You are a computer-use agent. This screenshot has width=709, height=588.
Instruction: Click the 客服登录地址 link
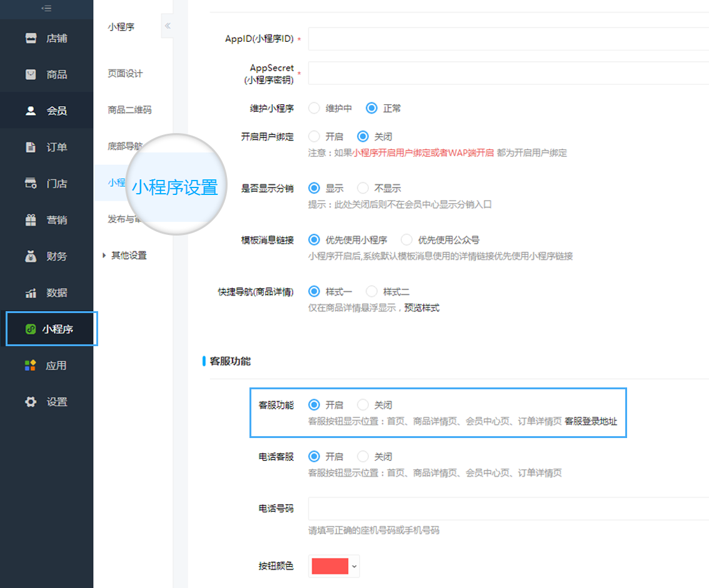click(590, 422)
